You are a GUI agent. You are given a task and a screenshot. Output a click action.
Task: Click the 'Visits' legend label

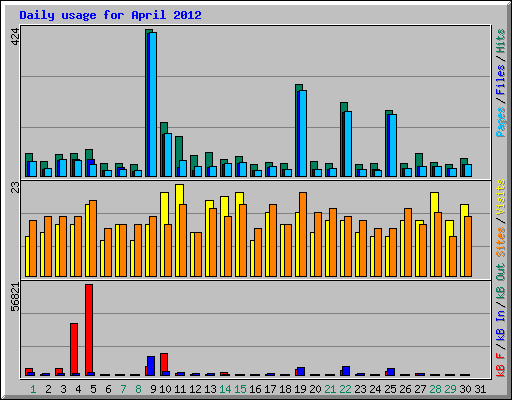tap(500, 197)
